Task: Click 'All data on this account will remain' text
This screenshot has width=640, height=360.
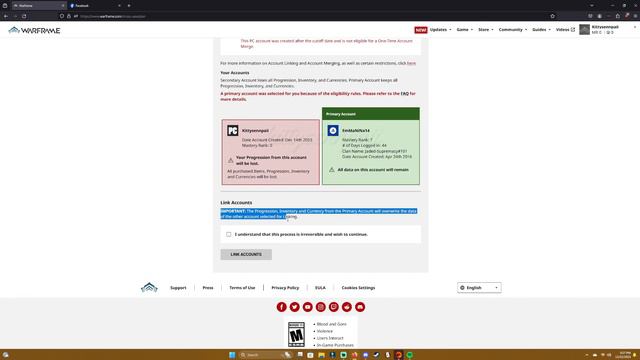Action: click(x=373, y=170)
